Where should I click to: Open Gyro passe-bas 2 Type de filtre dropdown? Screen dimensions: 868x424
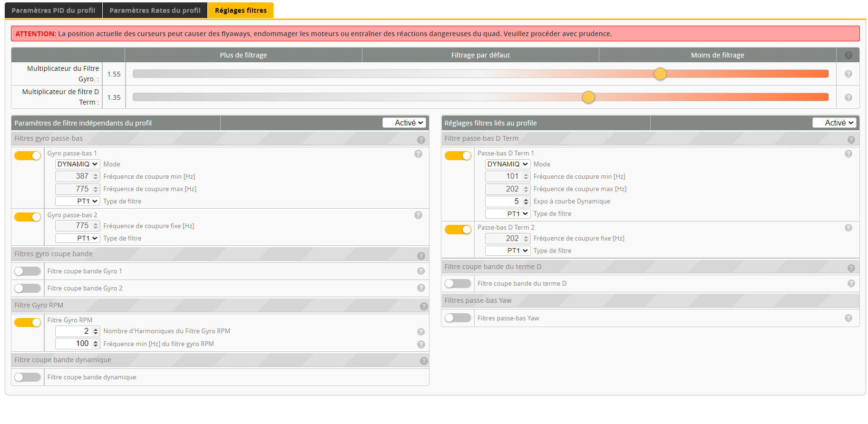tap(78, 238)
